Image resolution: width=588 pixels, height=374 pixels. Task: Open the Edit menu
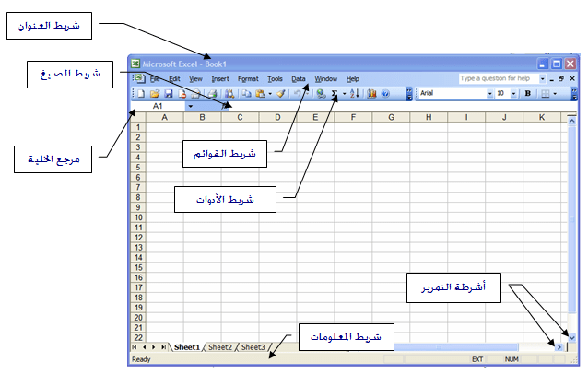[x=174, y=79]
